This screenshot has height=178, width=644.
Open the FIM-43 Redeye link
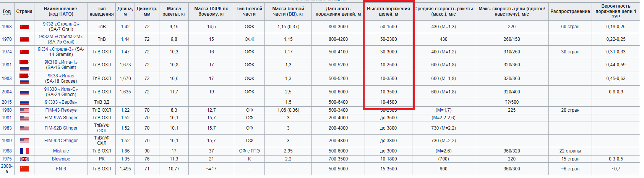click(61, 110)
